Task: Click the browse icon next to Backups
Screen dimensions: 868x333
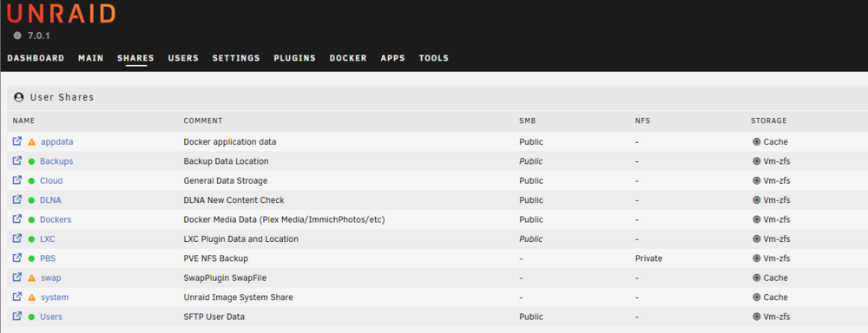Action: coord(17,161)
